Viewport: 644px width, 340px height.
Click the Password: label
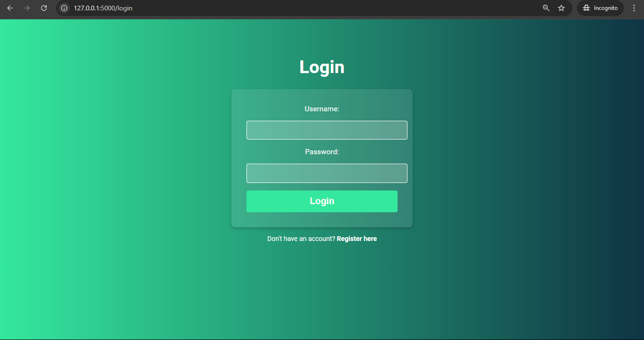coord(322,152)
